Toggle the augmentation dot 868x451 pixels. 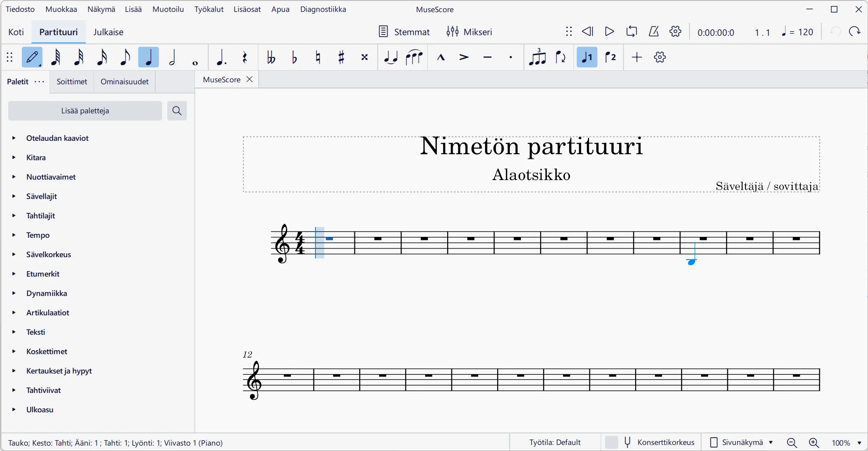click(x=221, y=57)
